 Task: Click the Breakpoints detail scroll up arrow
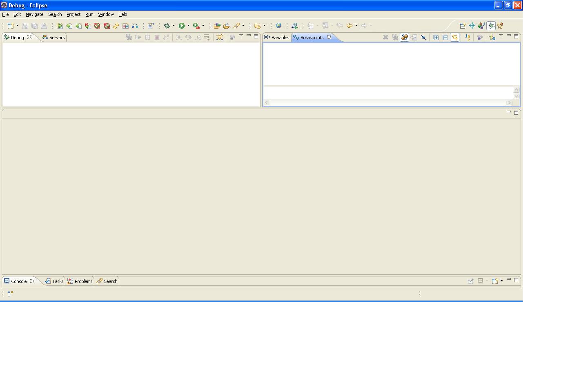pyautogui.click(x=516, y=89)
